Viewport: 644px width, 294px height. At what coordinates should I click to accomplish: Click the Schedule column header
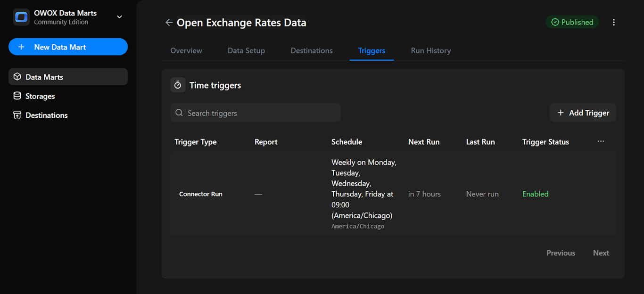click(x=347, y=142)
